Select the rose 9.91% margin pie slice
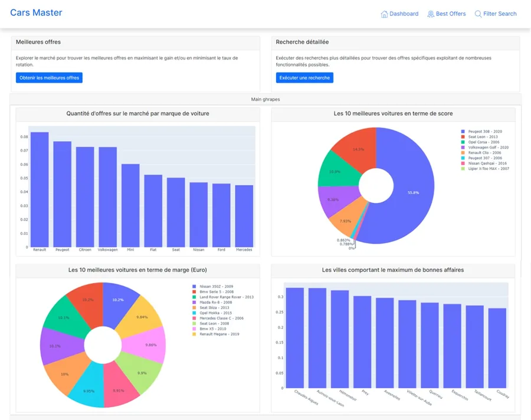The width and height of the screenshot is (531, 420). pos(118,391)
